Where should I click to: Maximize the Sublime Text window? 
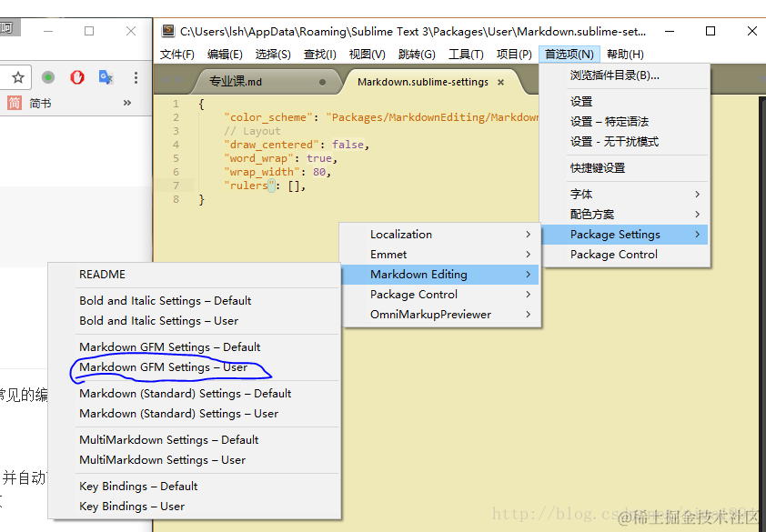click(x=711, y=31)
